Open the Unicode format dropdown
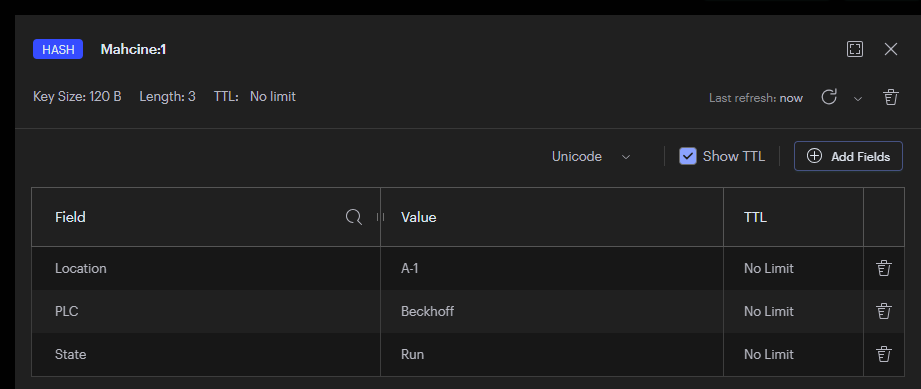This screenshot has width=921, height=389. [x=591, y=156]
